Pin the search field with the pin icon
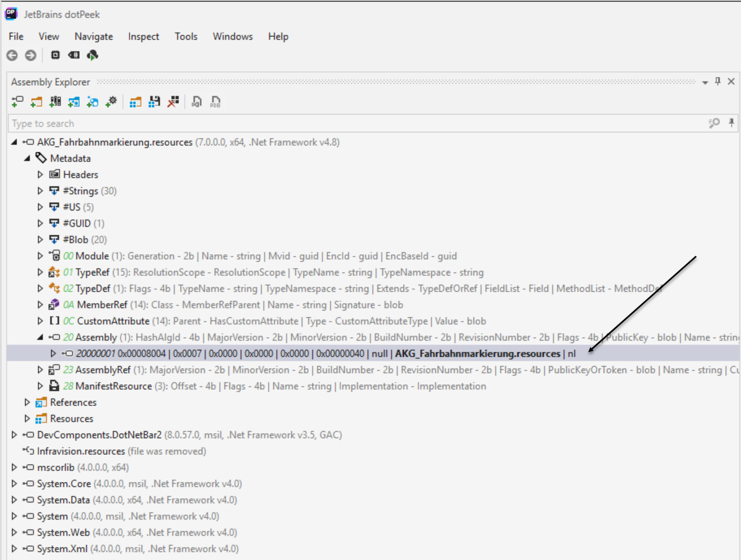This screenshot has height=560, width=741. (731, 123)
